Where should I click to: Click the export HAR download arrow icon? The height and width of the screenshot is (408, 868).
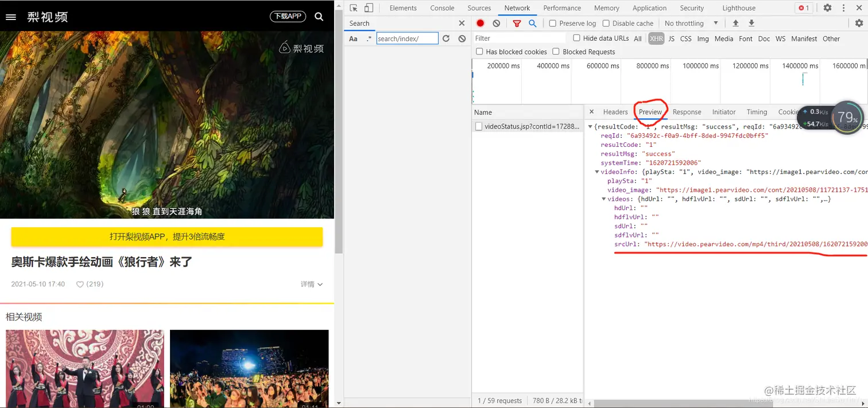[x=751, y=24]
